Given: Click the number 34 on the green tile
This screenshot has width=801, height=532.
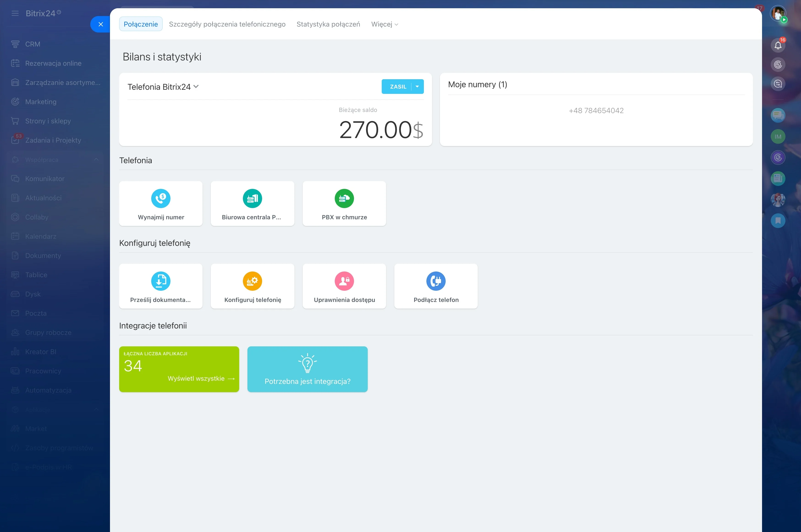Looking at the screenshot, I should click(x=133, y=366).
